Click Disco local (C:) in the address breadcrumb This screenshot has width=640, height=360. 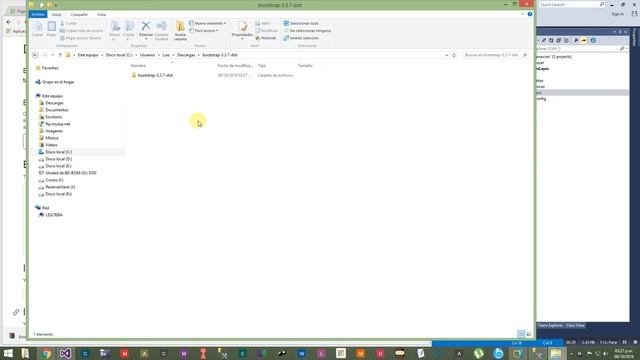119,55
